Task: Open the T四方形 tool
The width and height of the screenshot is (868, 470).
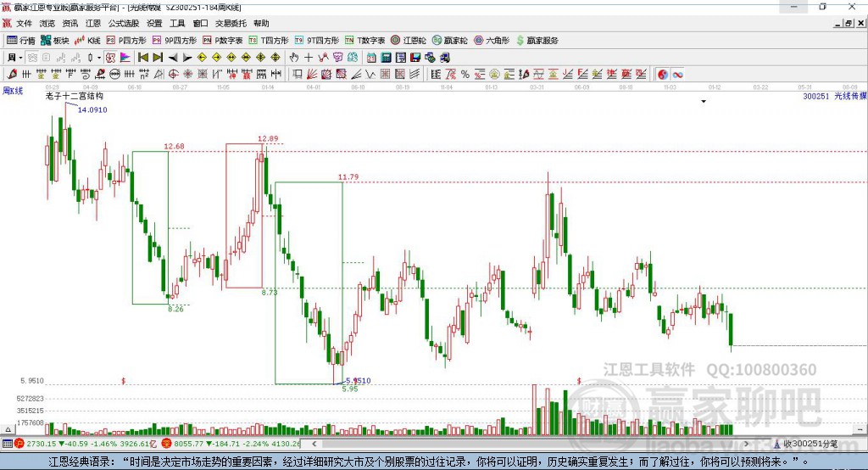Action: (x=269, y=41)
